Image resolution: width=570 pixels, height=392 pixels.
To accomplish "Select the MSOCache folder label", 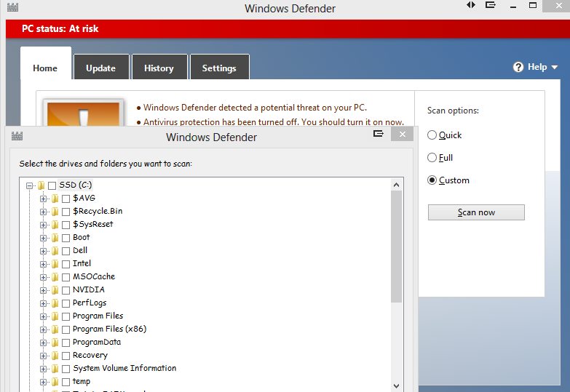I will pyautogui.click(x=94, y=276).
